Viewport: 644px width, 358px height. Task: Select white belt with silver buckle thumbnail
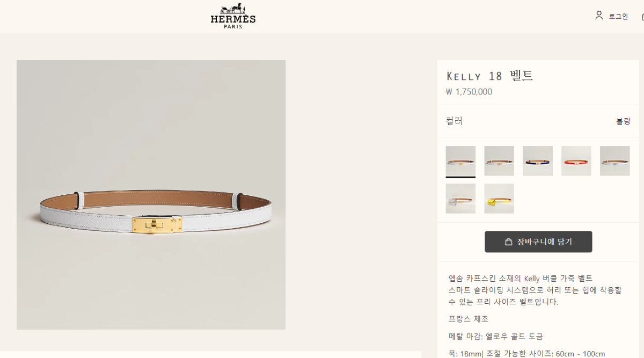tap(615, 161)
